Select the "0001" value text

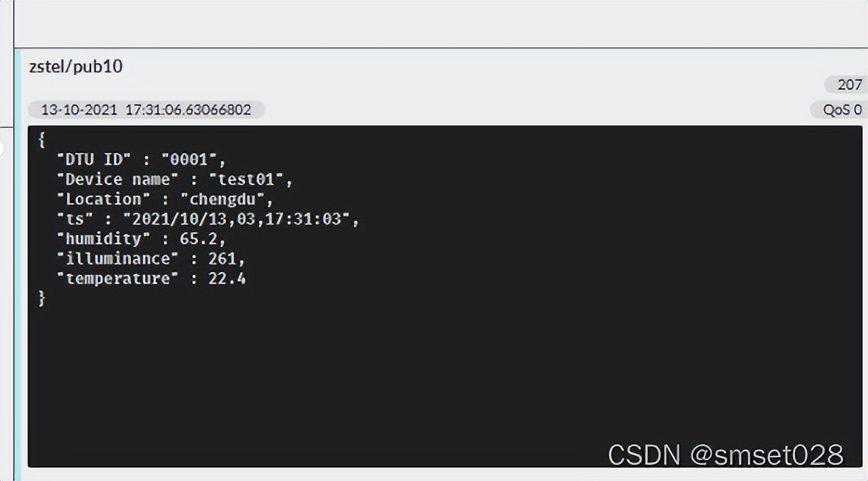[189, 160]
